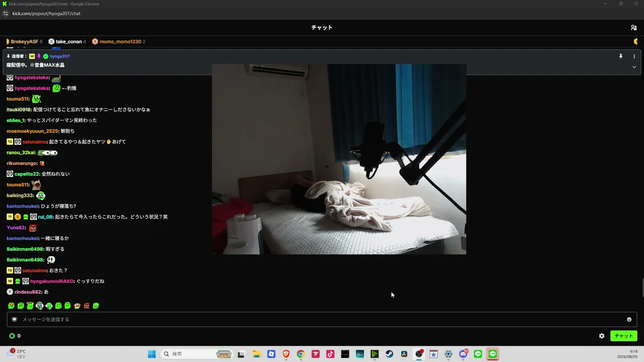
Task: Expand the pinned message chevron
Action: tap(634, 67)
